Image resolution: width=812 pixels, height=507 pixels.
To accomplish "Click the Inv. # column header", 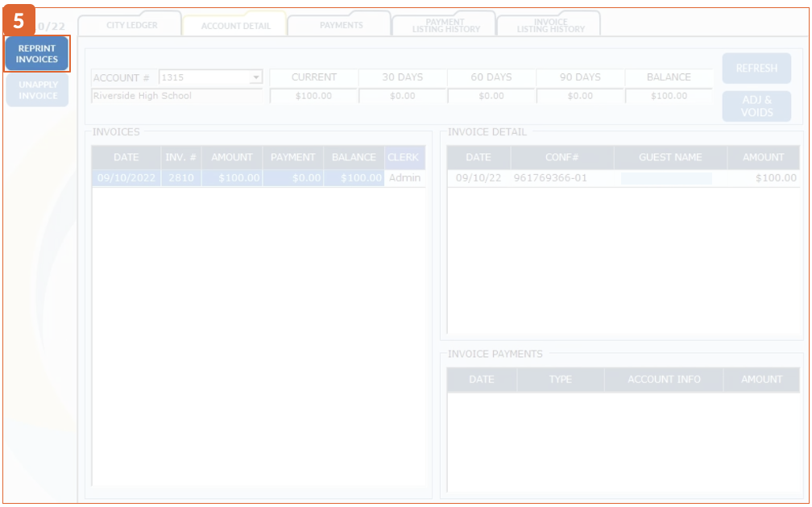I will (x=181, y=157).
